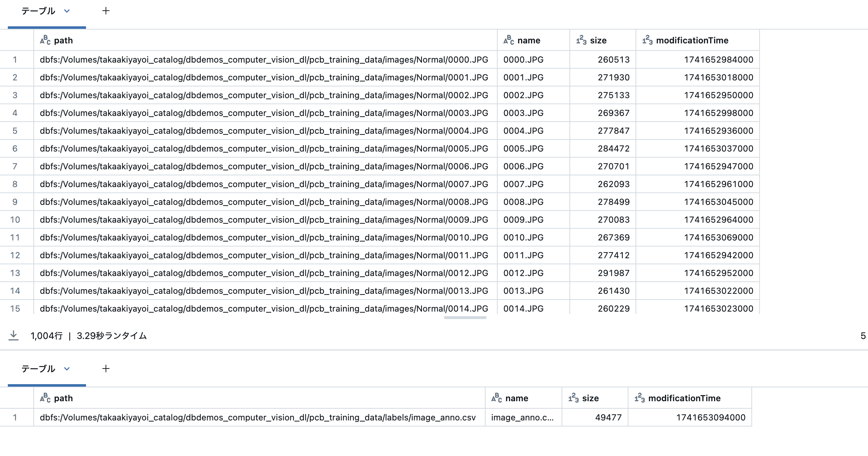Click the 123 size icon in the second table

click(573, 398)
